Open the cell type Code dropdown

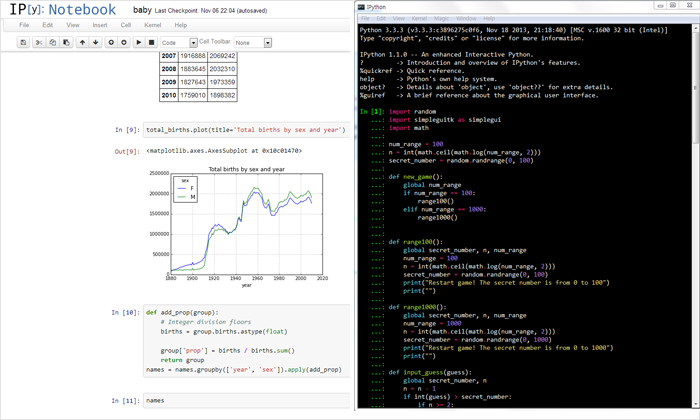tap(179, 42)
